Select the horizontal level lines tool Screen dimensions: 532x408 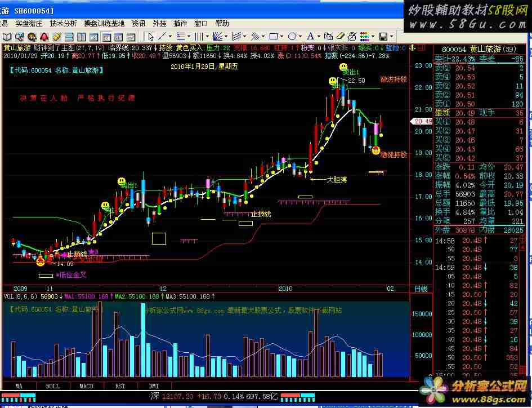click(x=181, y=37)
